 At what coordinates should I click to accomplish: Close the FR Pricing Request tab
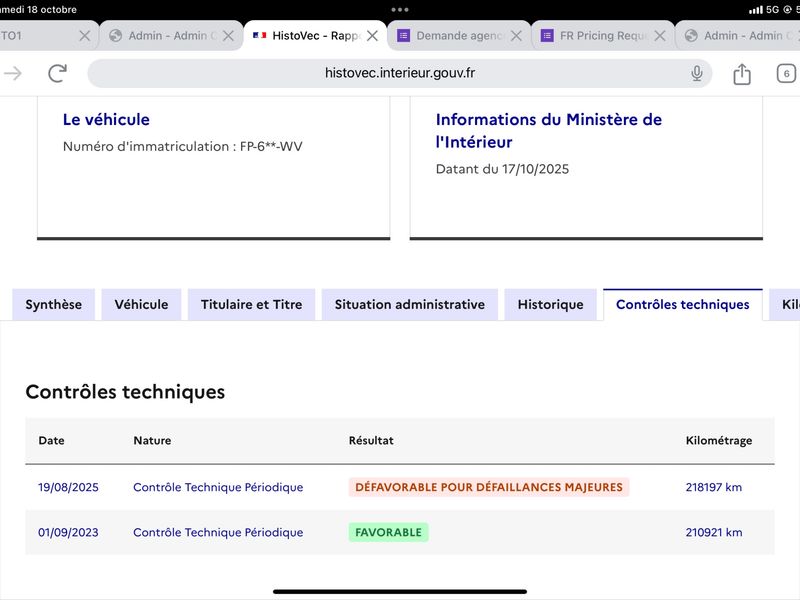pyautogui.click(x=660, y=36)
